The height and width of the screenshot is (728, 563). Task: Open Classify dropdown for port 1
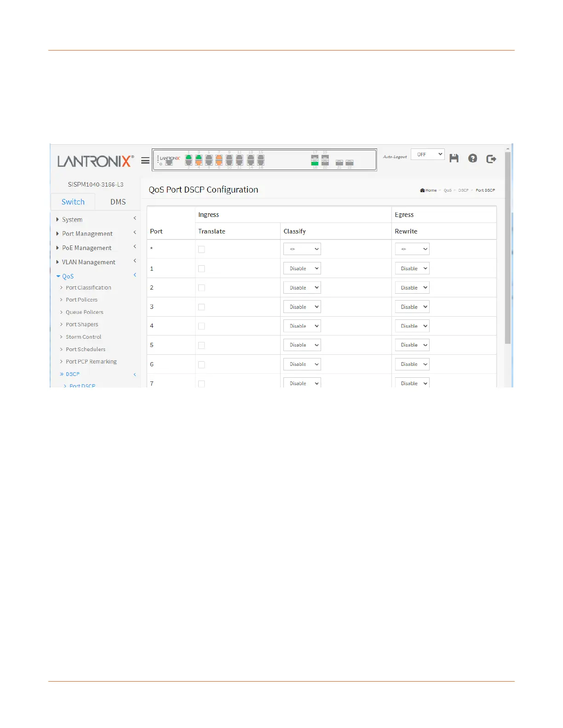tap(302, 268)
